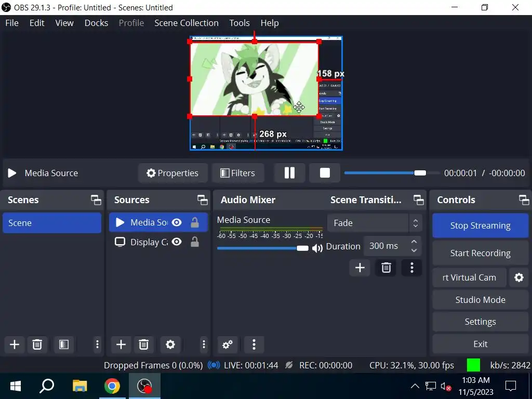The width and height of the screenshot is (532, 399).
Task: Select Display Capture in Sources list
Action: (158, 242)
